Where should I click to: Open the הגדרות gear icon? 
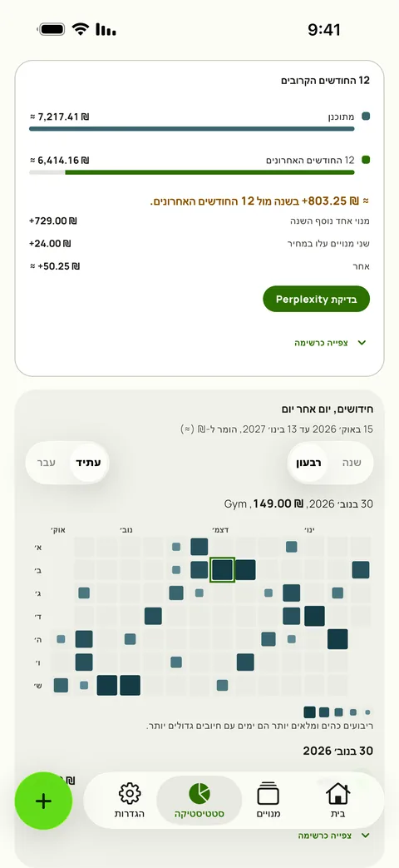click(x=130, y=794)
